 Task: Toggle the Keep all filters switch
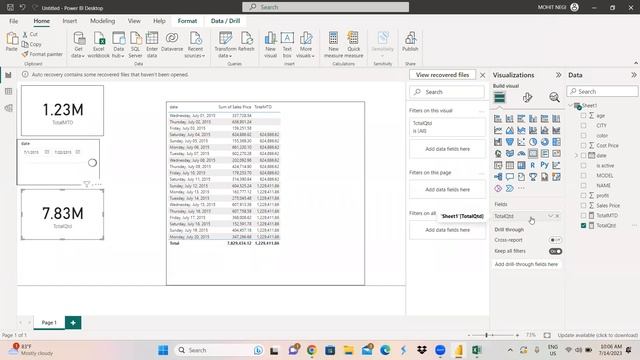[555, 251]
